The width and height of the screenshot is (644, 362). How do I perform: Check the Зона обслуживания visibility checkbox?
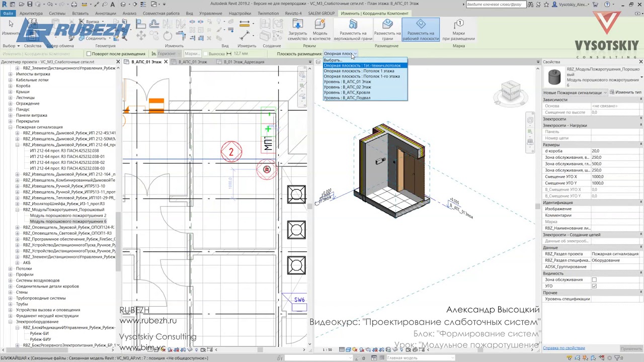point(594,280)
